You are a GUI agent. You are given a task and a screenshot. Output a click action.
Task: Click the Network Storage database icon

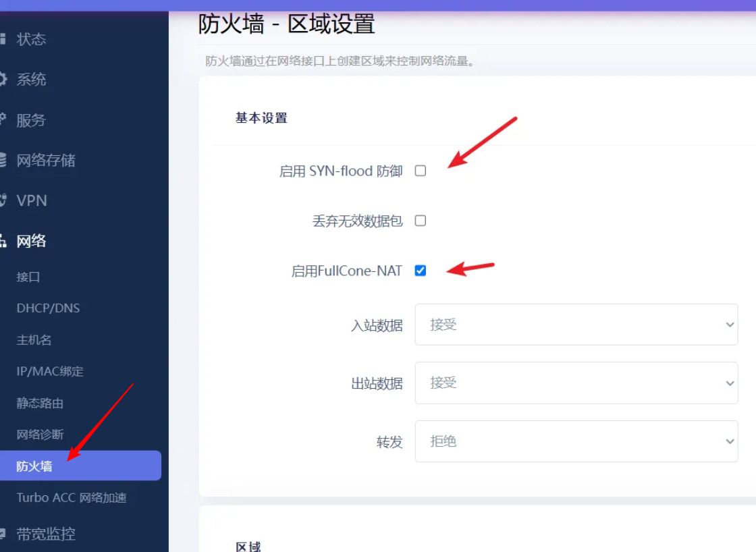click(3, 160)
